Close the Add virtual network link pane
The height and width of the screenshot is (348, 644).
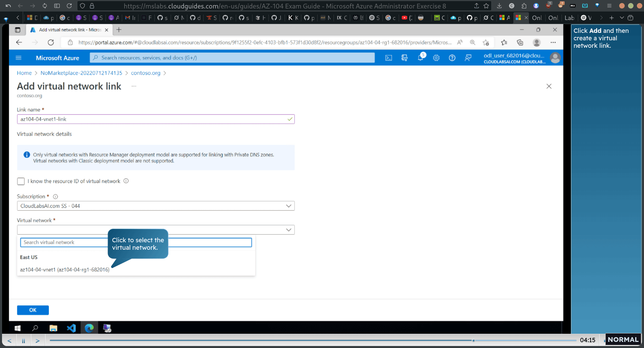coord(549,86)
